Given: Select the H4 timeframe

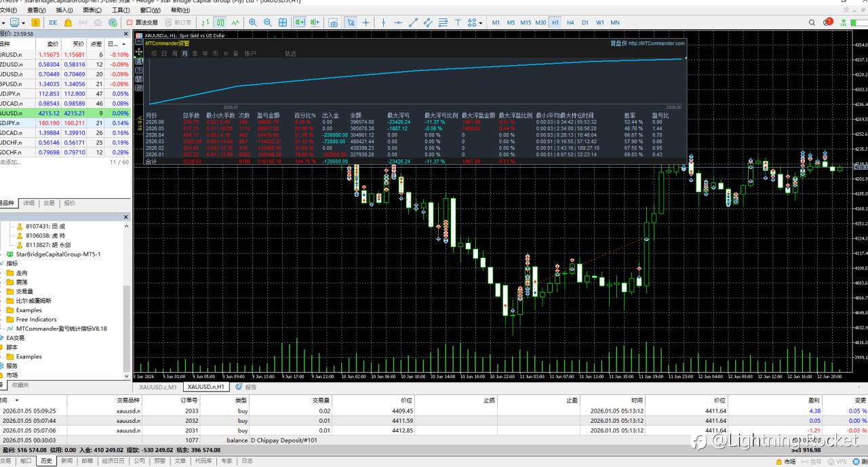Looking at the screenshot, I should coord(570,22).
